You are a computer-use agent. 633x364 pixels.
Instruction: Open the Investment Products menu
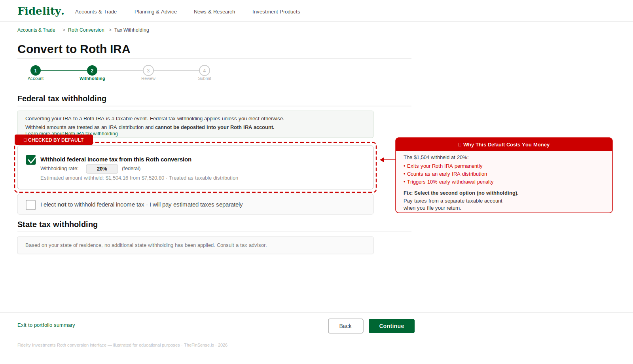coord(276,11)
